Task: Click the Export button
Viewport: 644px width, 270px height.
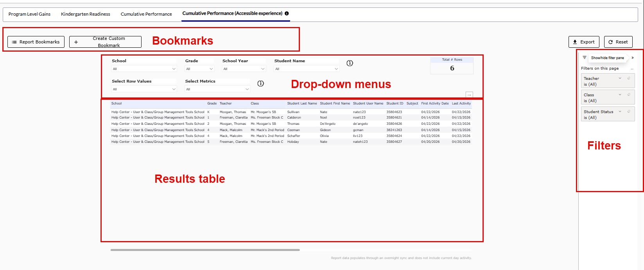Action: (583, 42)
